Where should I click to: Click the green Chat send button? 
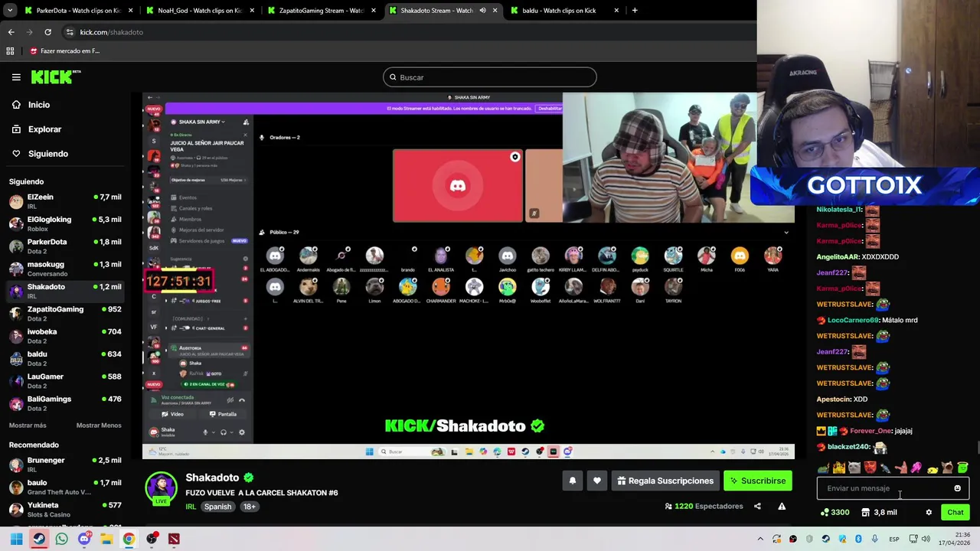pyautogui.click(x=955, y=513)
